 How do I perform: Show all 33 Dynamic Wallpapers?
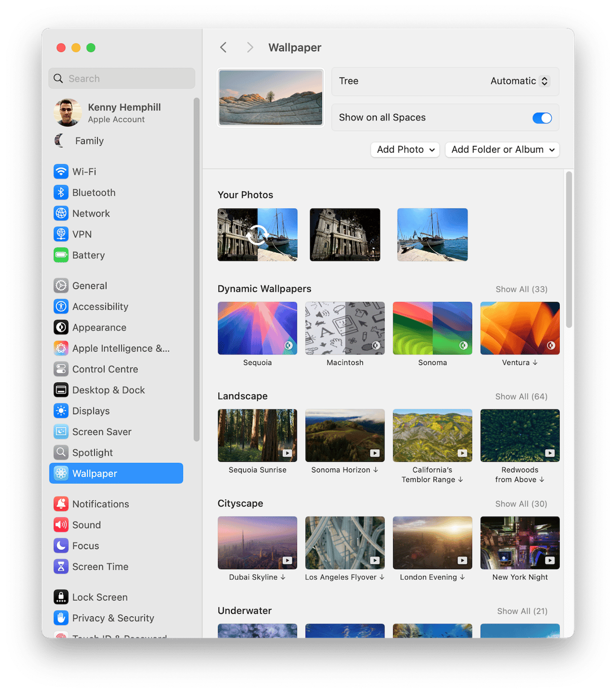tap(521, 289)
